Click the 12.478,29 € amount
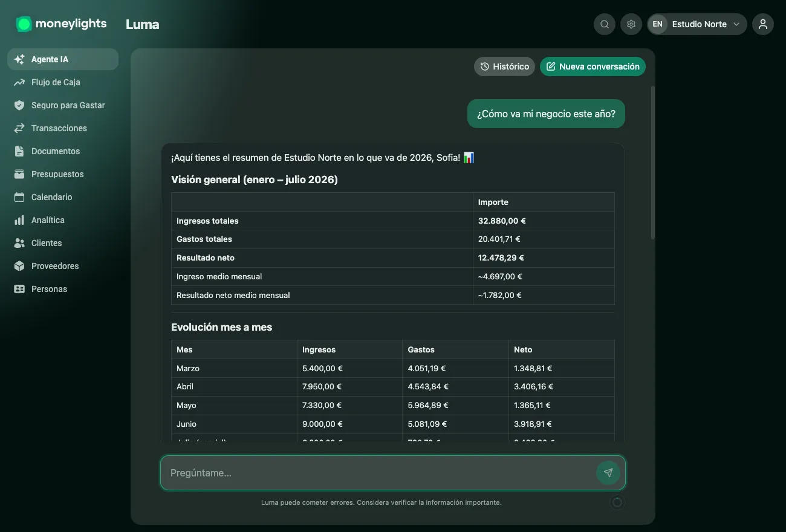Viewport: 786px width, 532px height. click(x=501, y=258)
